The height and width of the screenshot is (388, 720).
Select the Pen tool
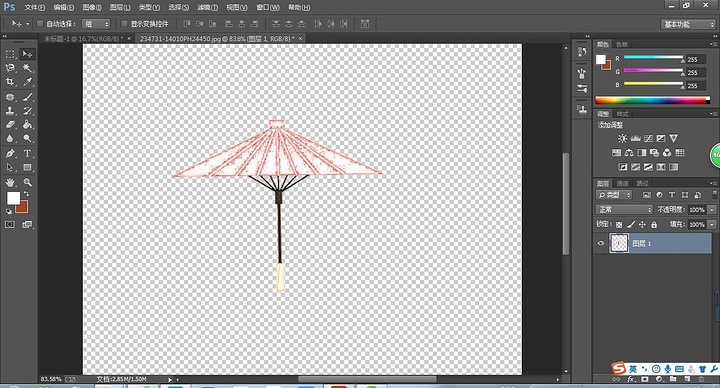coord(10,153)
